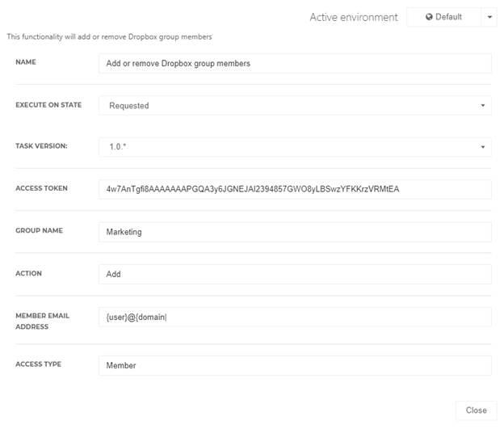Click the Action field containing Add
The image size is (504, 429).
click(295, 274)
